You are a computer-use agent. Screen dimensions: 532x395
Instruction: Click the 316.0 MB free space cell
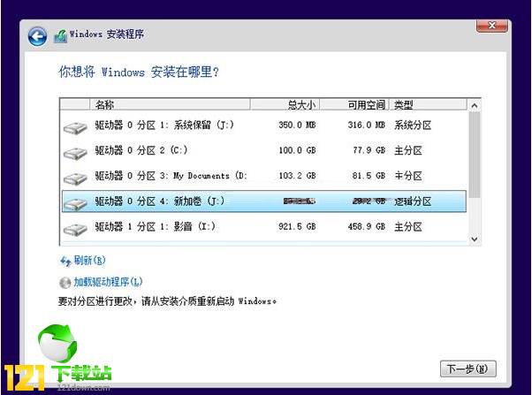point(367,125)
